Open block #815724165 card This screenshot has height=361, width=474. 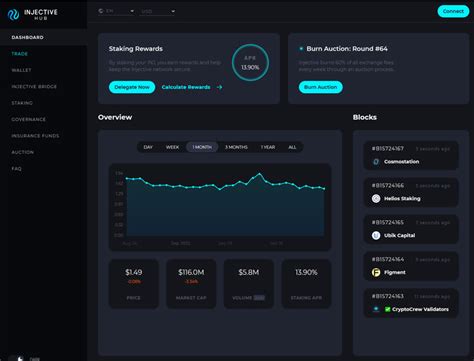[x=411, y=229]
